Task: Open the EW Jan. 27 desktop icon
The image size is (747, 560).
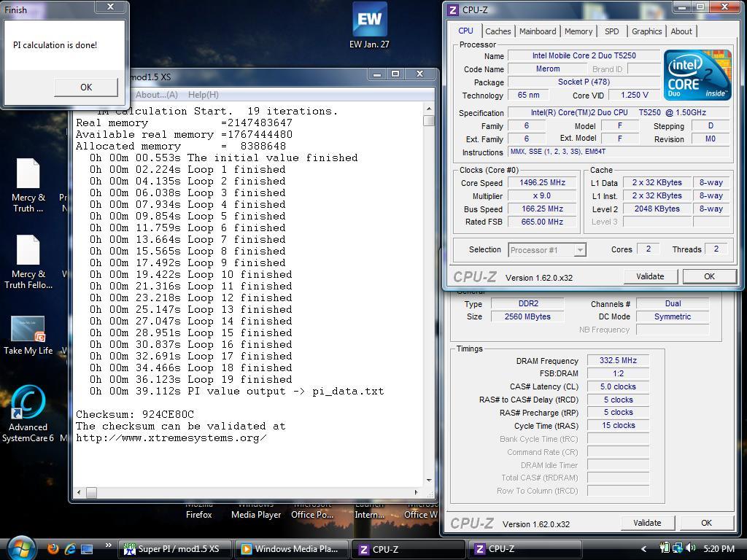Action: [369, 26]
